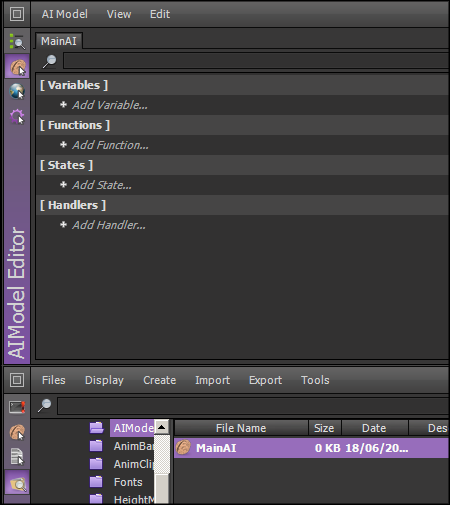Click the AIModel Editor panel layout square icon

point(17,14)
